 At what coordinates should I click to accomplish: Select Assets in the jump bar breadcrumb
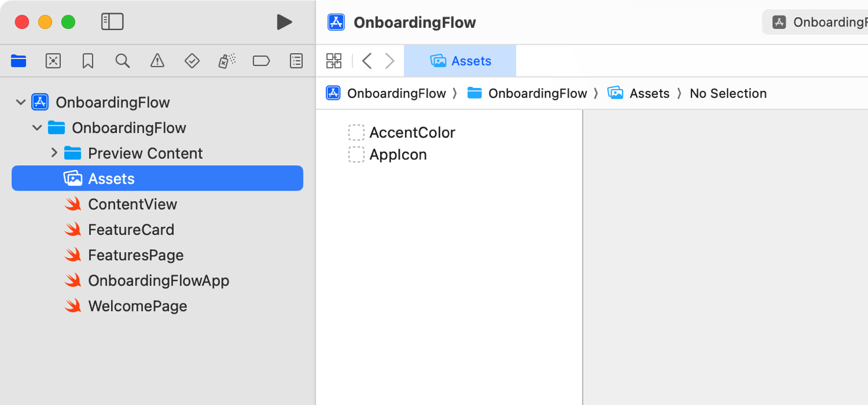coord(649,93)
